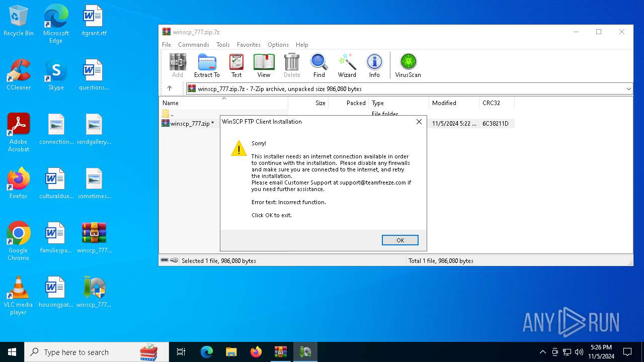Open Recycle Bin on desktop
This screenshot has width=644, height=362.
(x=19, y=21)
